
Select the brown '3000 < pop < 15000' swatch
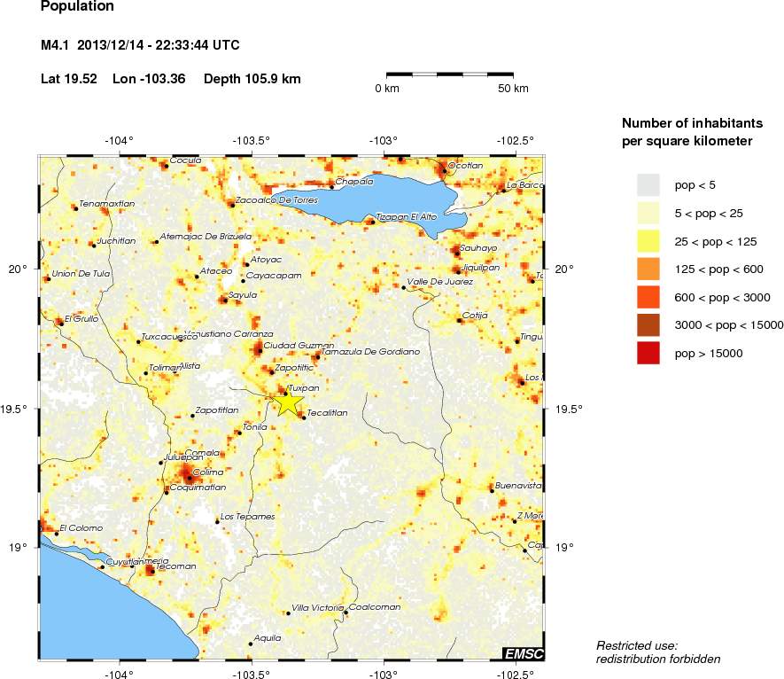coord(648,325)
